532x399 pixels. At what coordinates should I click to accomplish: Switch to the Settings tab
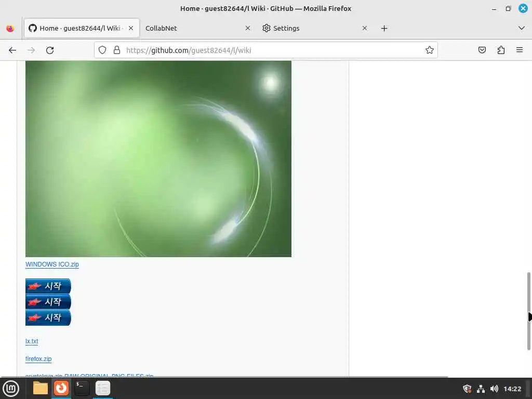click(315, 28)
